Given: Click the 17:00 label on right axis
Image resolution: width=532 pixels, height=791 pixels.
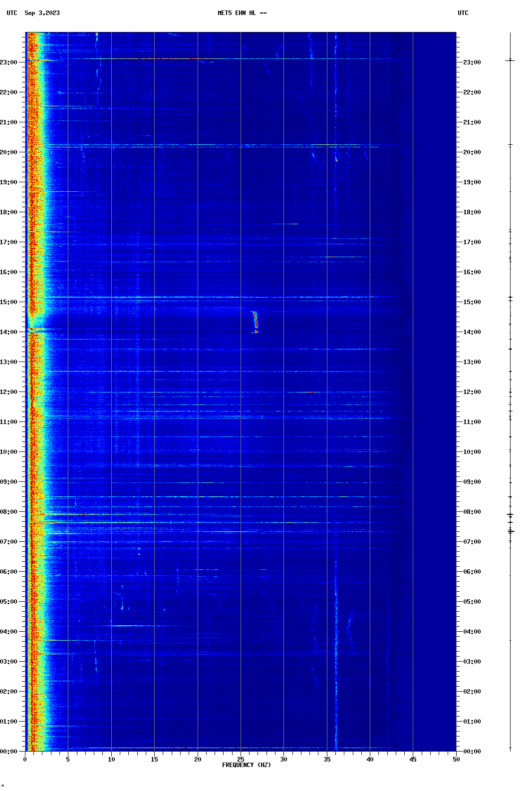Looking at the screenshot, I should (472, 242).
